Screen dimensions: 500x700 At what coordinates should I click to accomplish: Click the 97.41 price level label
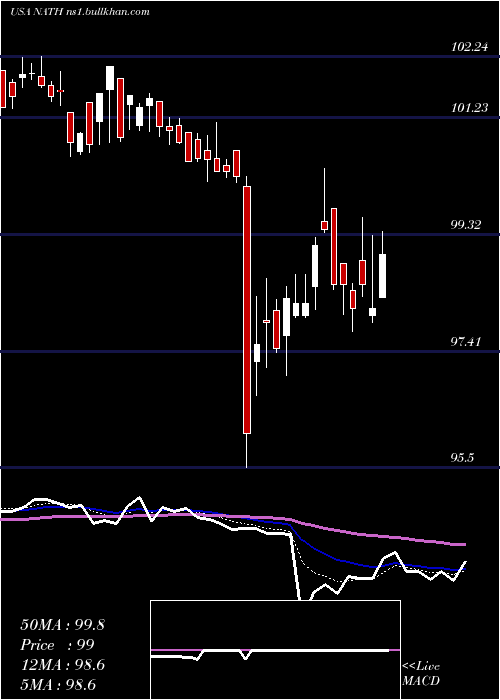[x=466, y=342]
